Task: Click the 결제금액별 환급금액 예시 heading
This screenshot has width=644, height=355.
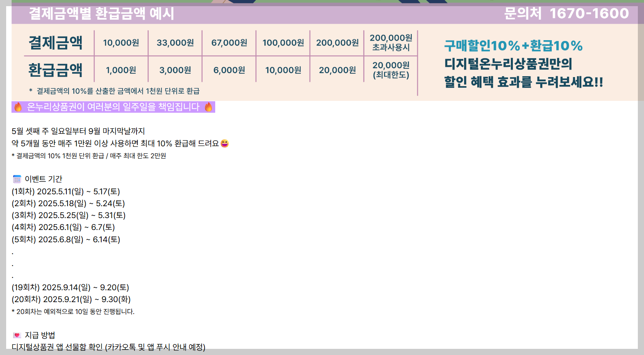Action: [x=102, y=14]
